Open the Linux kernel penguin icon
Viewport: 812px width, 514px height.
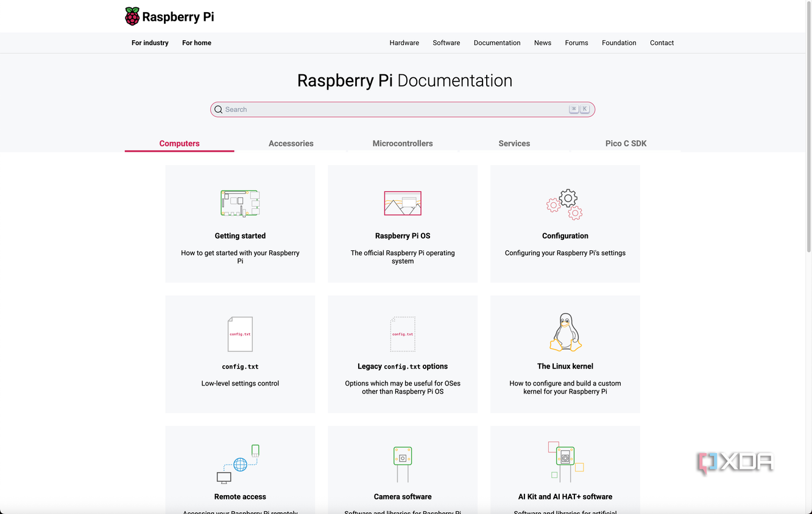pyautogui.click(x=565, y=333)
